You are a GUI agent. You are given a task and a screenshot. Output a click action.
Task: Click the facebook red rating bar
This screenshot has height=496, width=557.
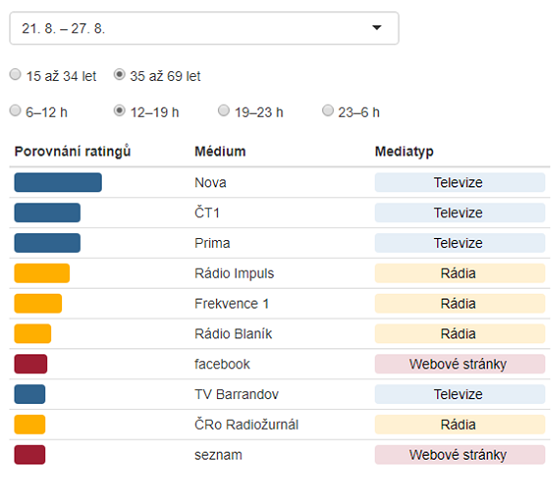pos(31,364)
